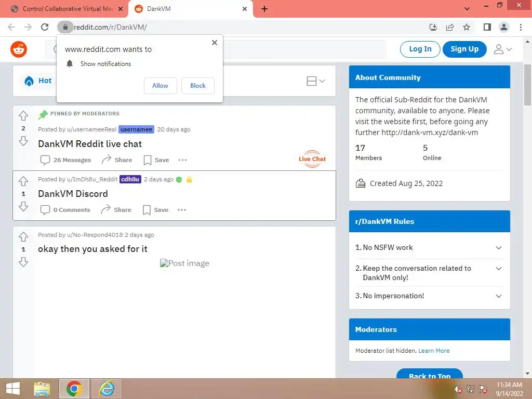Click the Live Chat badge
The image size is (532, 399).
point(312,159)
